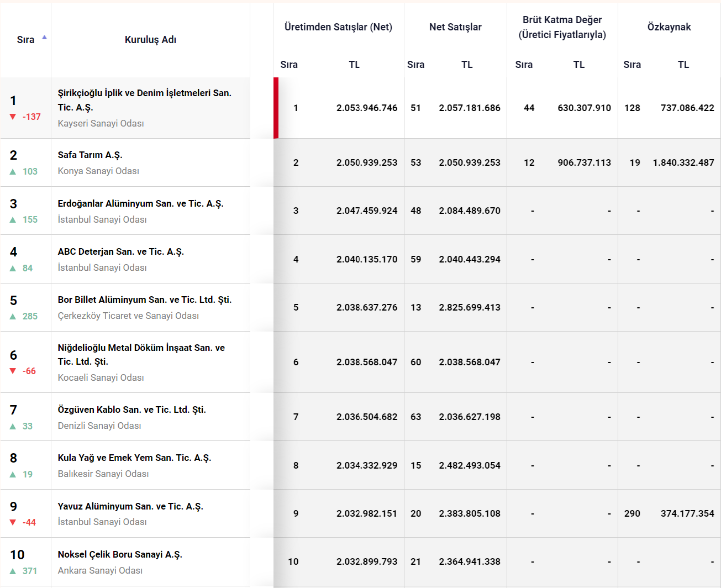The width and height of the screenshot is (721, 588).
Task: Click the green up arrow beside 103
Action: click(13, 172)
